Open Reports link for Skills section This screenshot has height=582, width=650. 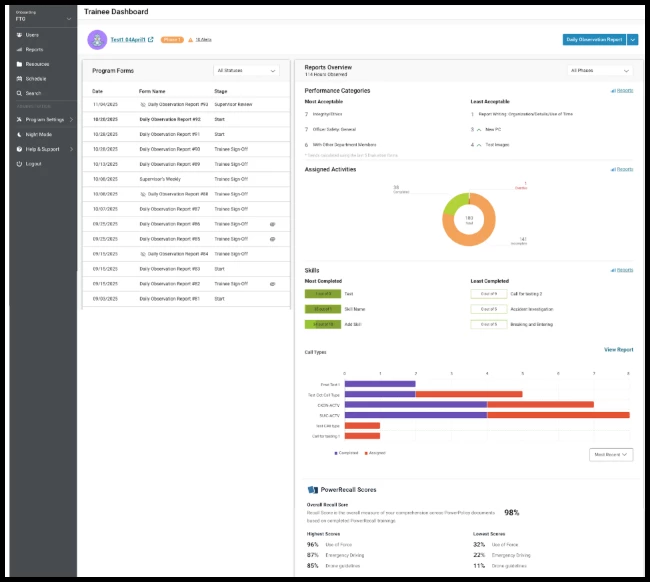tap(622, 270)
